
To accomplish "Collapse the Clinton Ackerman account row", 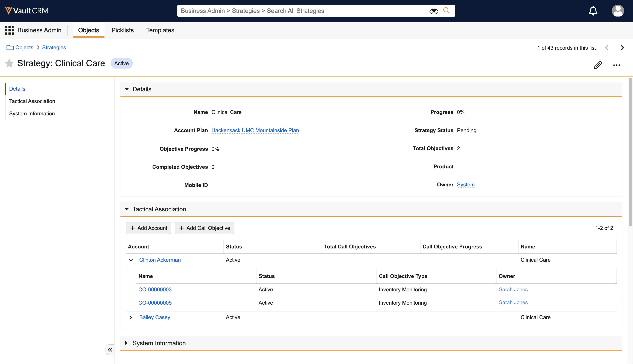I will pos(131,260).
